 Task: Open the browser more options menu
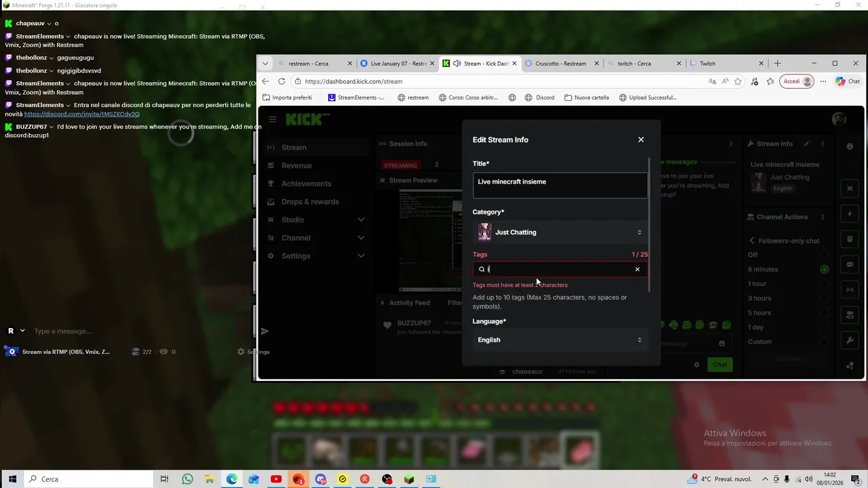(x=823, y=81)
